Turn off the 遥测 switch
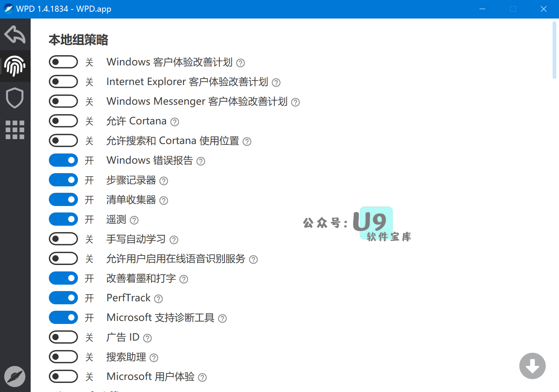Image resolution: width=559 pixels, height=392 pixels. tap(63, 219)
